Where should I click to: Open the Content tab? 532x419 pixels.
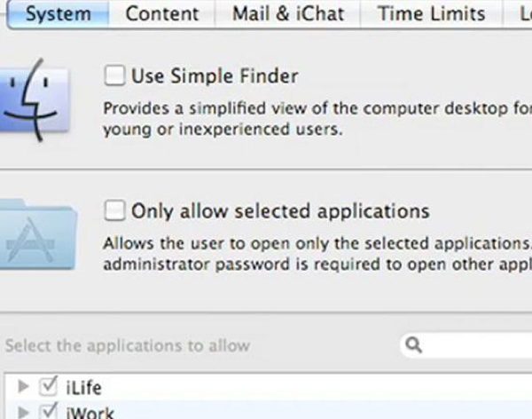[x=162, y=13]
